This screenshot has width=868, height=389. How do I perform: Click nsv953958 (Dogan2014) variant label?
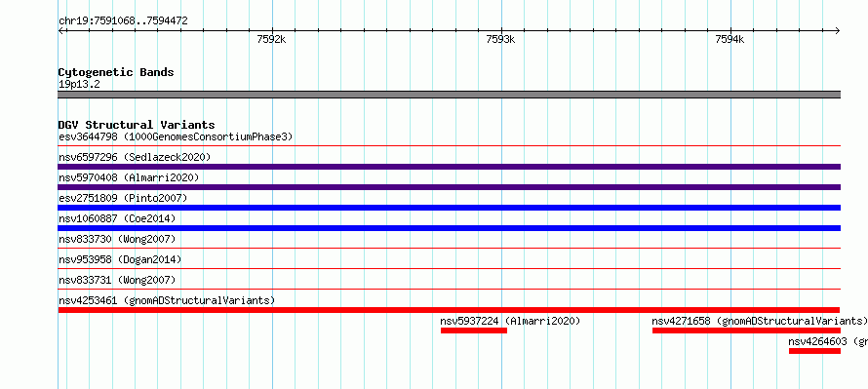(120, 259)
